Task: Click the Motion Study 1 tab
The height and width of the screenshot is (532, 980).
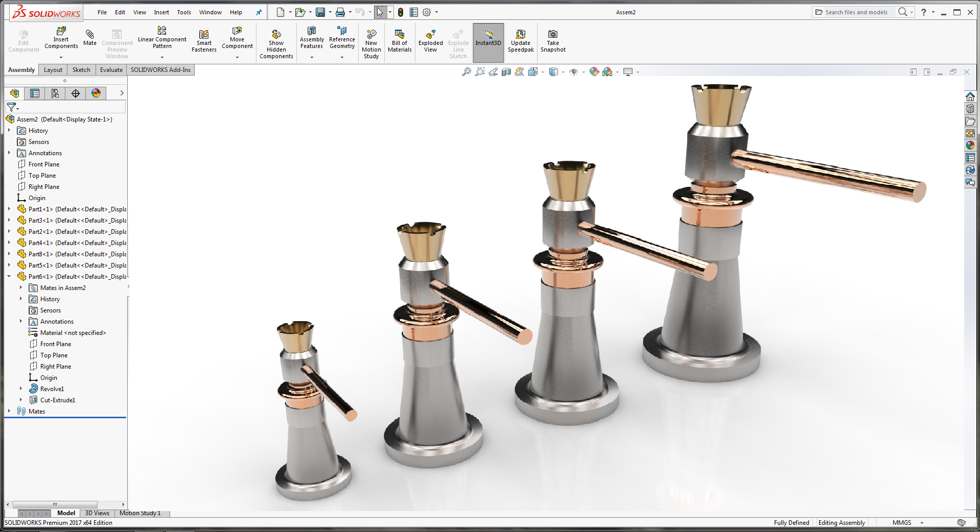Action: [x=140, y=513]
